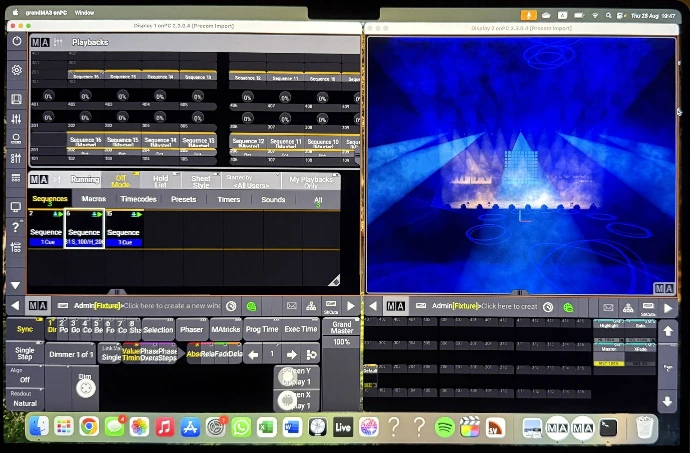Screen dimensions: 690x453
Task: Open the mail icon on left command bar
Action: (292, 305)
